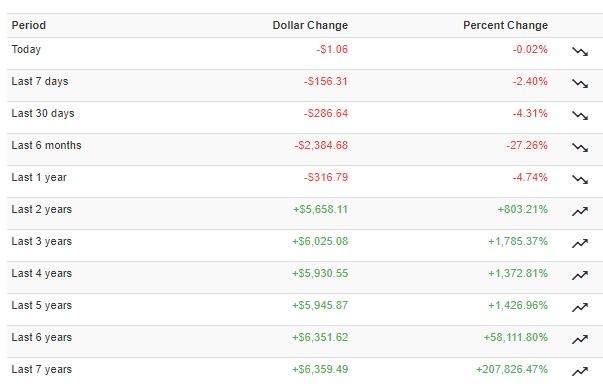Screen dimensions: 603x389
Task: Click the downtrend icon for Last 1 year
Action: 580,180
